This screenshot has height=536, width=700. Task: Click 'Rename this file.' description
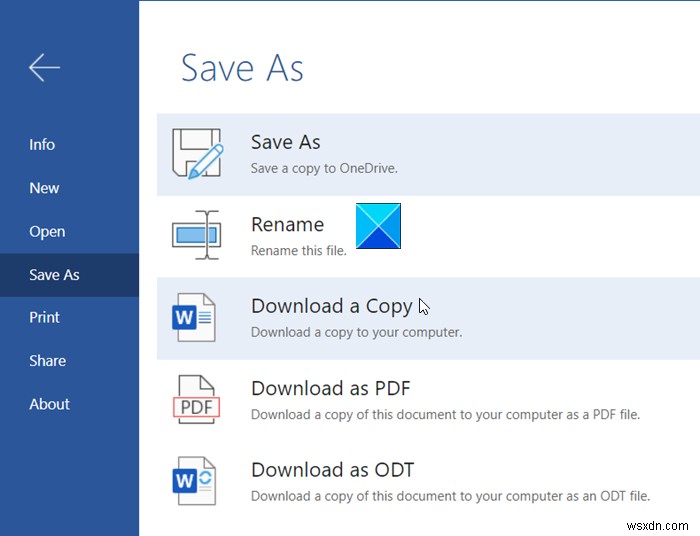(x=299, y=250)
